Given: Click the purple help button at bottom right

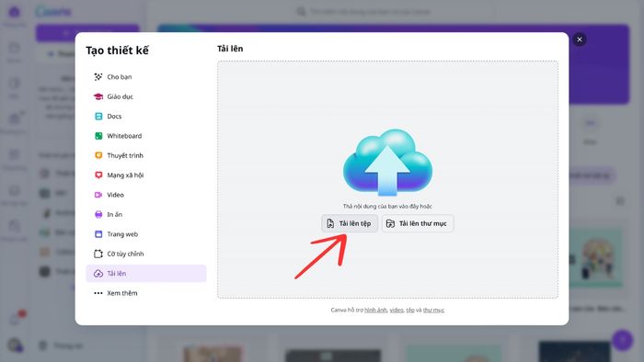Looking at the screenshot, I should pyautogui.click(x=623, y=340).
